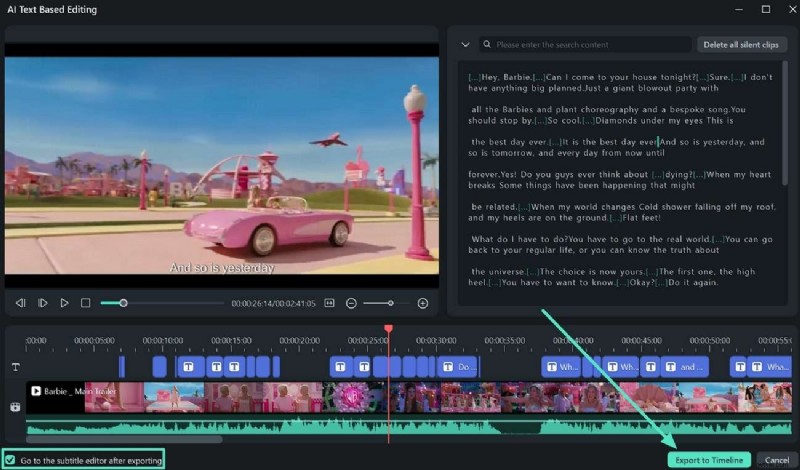
Task: Zoom out the timeline with the minus icon
Action: (351, 303)
